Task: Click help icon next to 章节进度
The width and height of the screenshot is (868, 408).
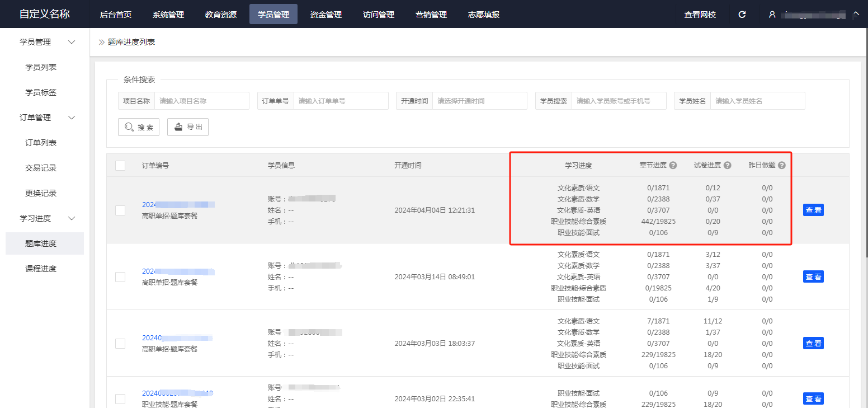Action: (x=673, y=166)
